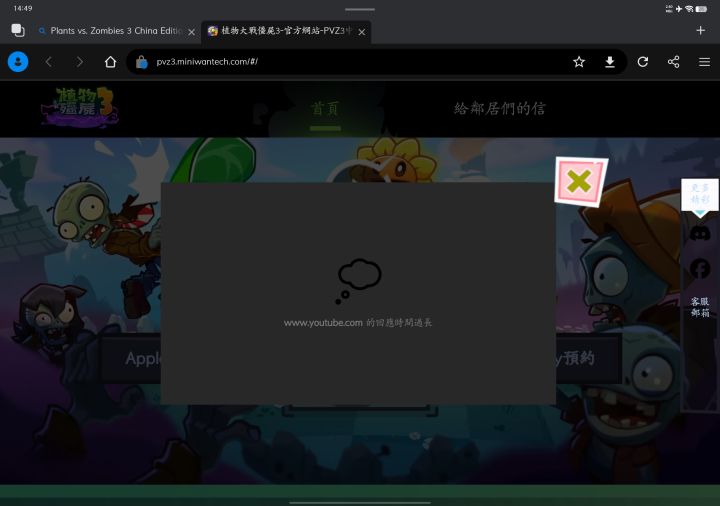Close the Plants vs. Zombies 3 China Edition tab
This screenshot has width=720, height=506.
[x=191, y=32]
